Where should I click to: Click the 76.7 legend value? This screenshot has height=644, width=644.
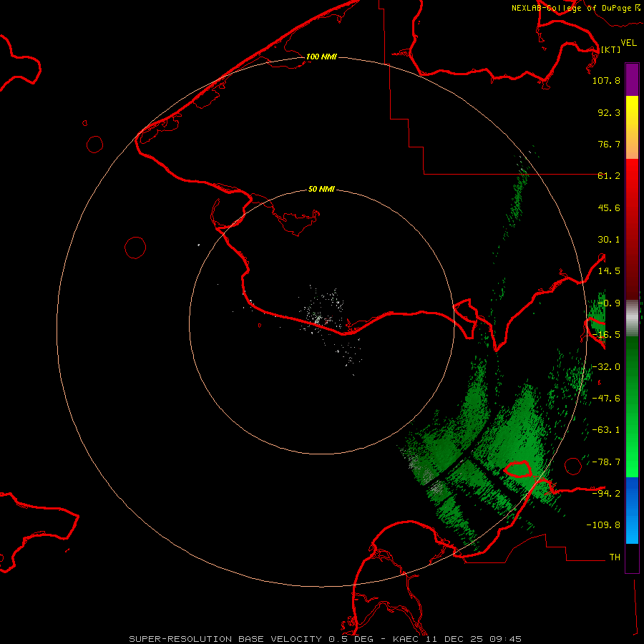(609, 144)
